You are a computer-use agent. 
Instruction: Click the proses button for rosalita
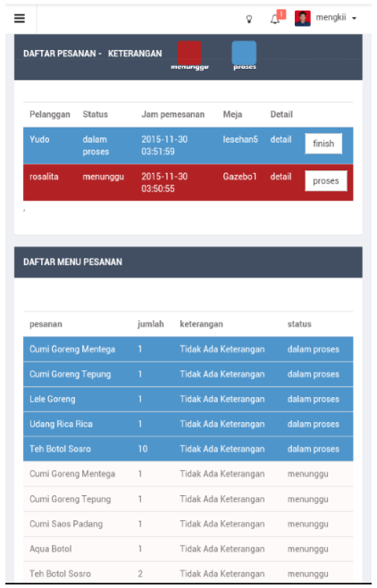[326, 181]
